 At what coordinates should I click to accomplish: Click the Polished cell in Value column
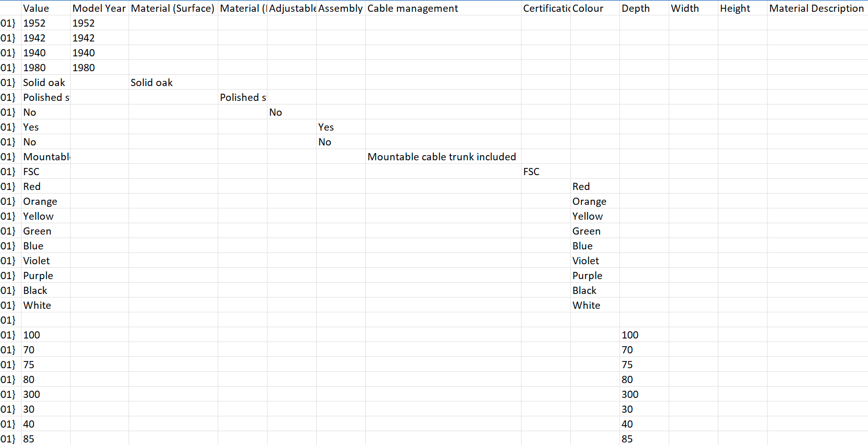45,97
